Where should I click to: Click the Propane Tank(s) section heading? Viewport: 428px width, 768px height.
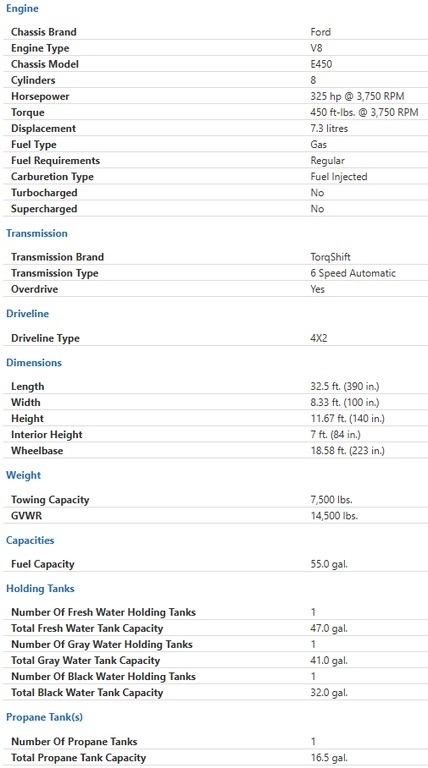click(x=45, y=717)
